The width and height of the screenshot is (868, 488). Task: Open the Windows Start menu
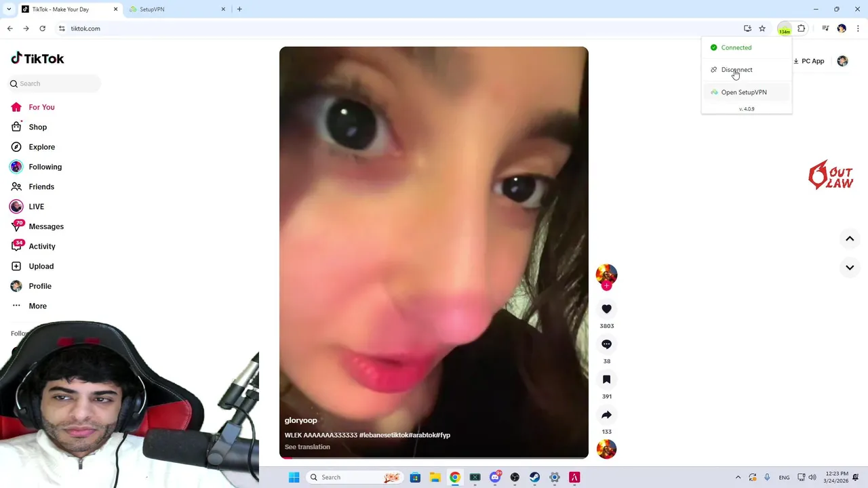coord(294,477)
